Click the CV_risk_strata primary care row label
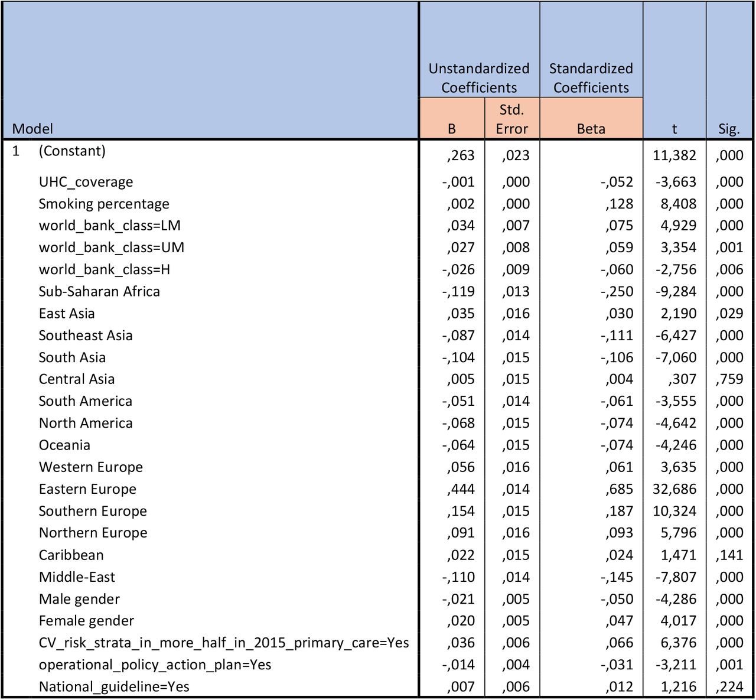Viewport: 756px width, 700px height. point(224,643)
